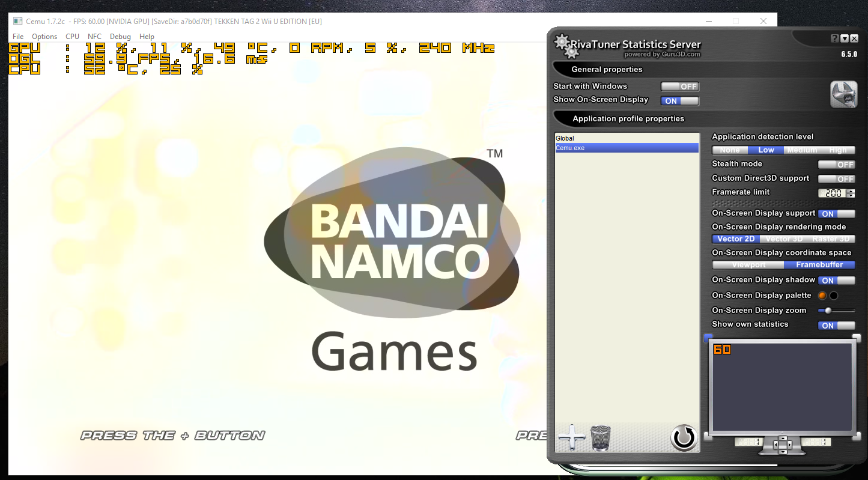Reset profile settings using circular arrow icon
The image size is (868, 480).
(684, 438)
